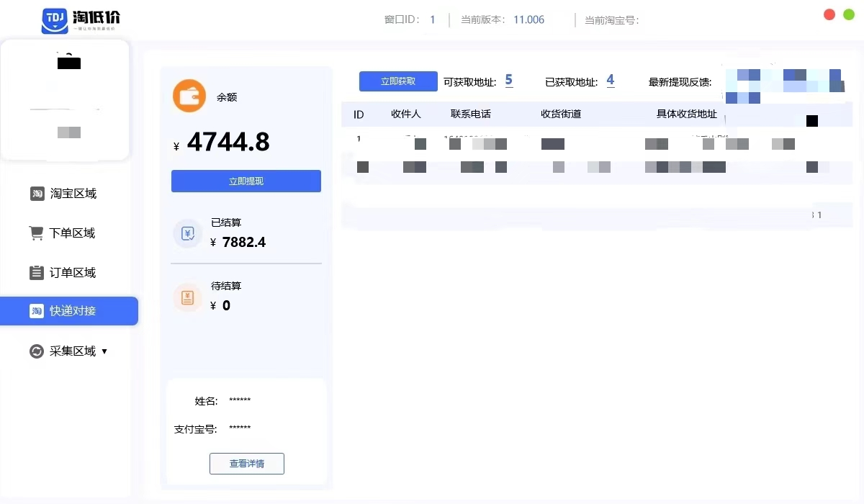Image resolution: width=864 pixels, height=504 pixels.
Task: Click the circular refresh icon beside 采集区域
Action: pos(36,351)
